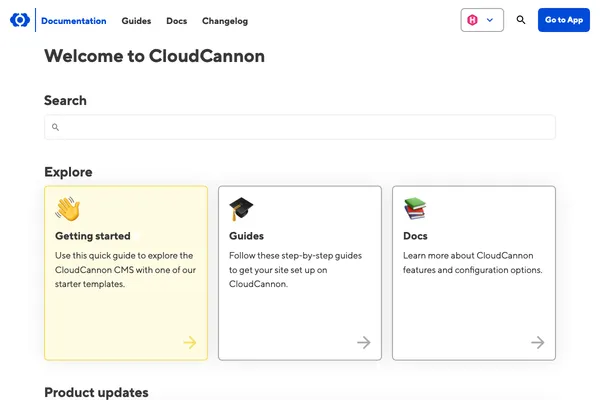600x400 pixels.
Task: Click the arrow on the Docs card
Action: (538, 342)
